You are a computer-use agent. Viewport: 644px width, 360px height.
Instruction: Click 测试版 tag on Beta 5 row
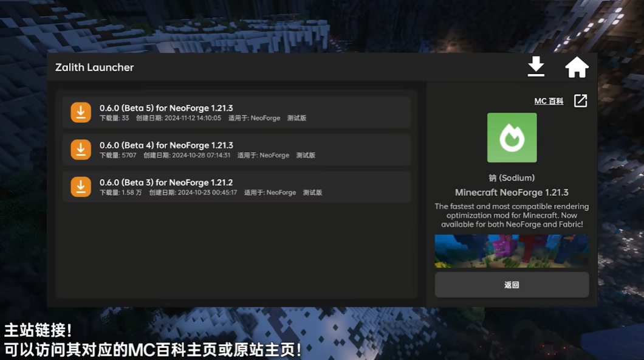297,118
